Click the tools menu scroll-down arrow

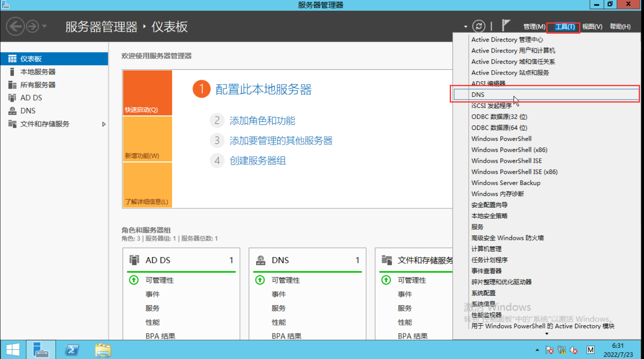click(x=547, y=334)
